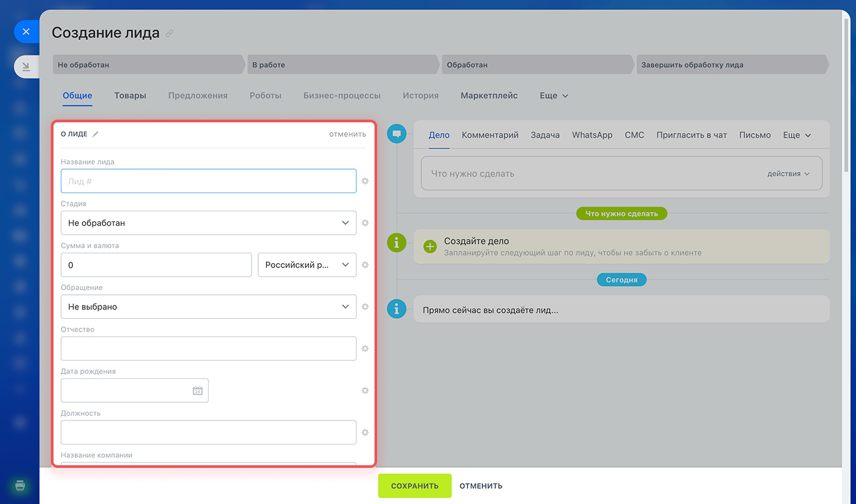Viewport: 856px width, 504px height.
Task: Click Создайте дело card
Action: [621, 247]
